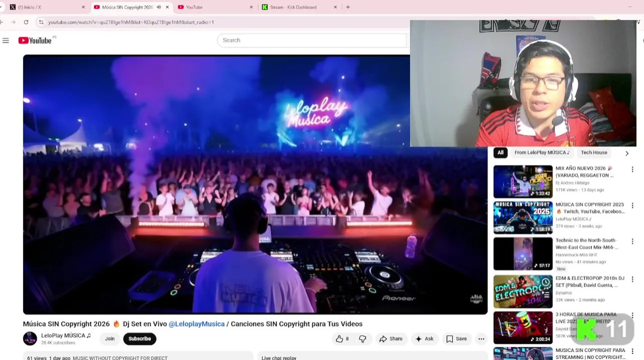Image resolution: width=644 pixels, height=360 pixels.
Task: Go to YouTube home via the logo
Action: pos(35,40)
